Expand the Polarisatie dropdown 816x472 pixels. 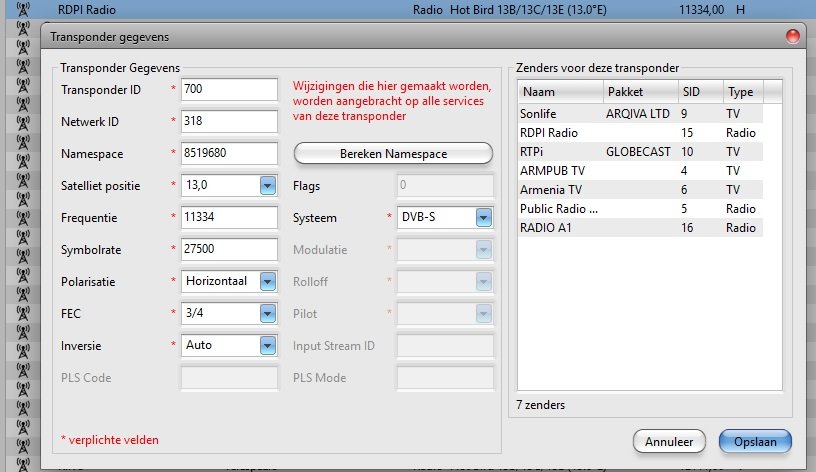(x=268, y=282)
